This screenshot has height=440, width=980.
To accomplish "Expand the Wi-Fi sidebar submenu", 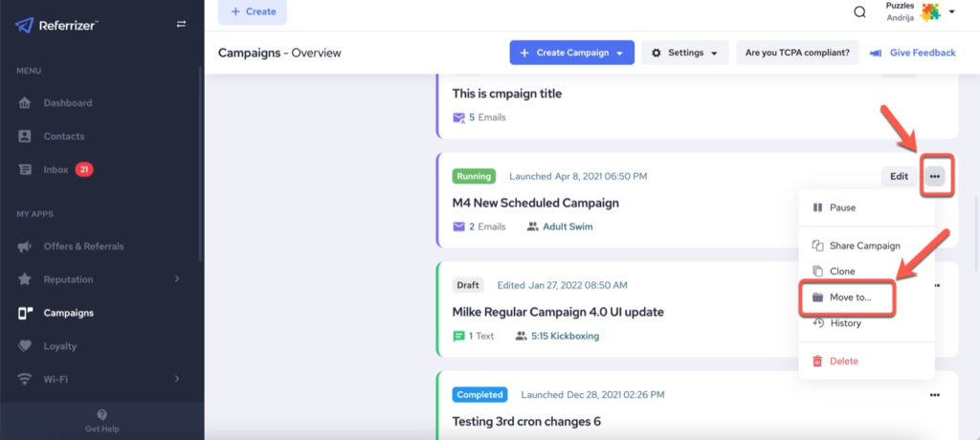I will pos(177,379).
